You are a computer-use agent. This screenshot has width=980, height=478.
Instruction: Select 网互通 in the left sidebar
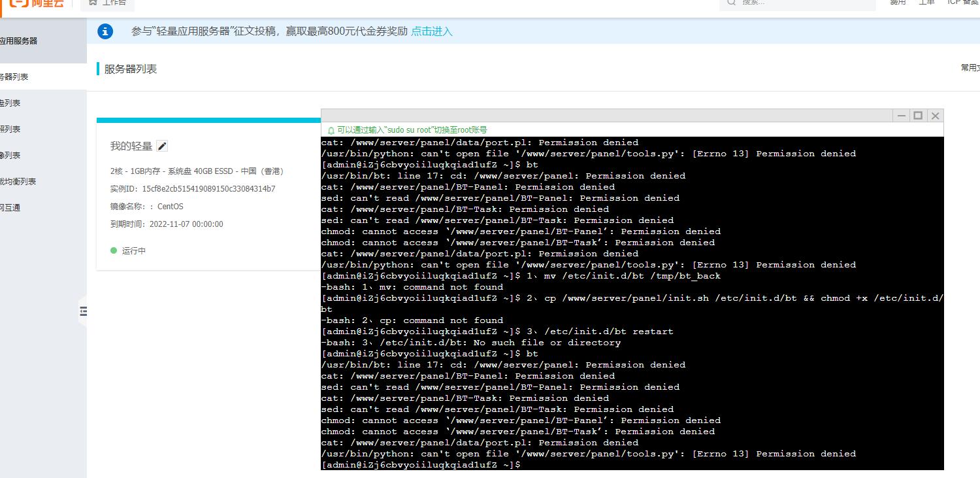click(10, 208)
